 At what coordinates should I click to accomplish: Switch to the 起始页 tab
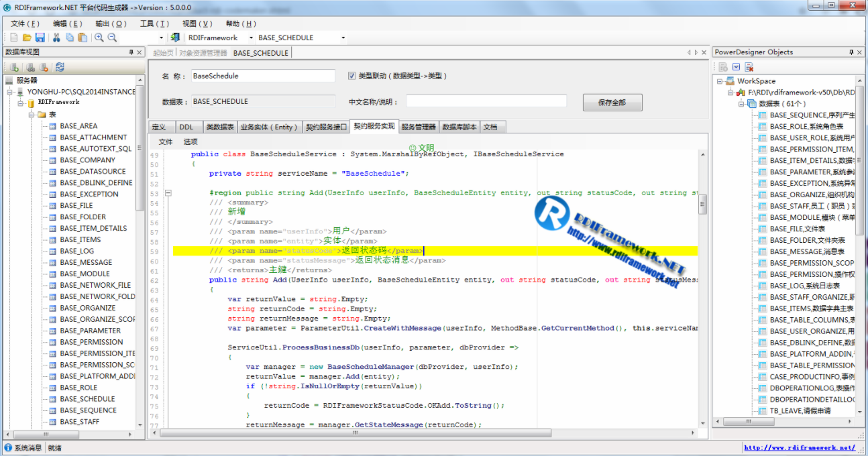(x=163, y=53)
